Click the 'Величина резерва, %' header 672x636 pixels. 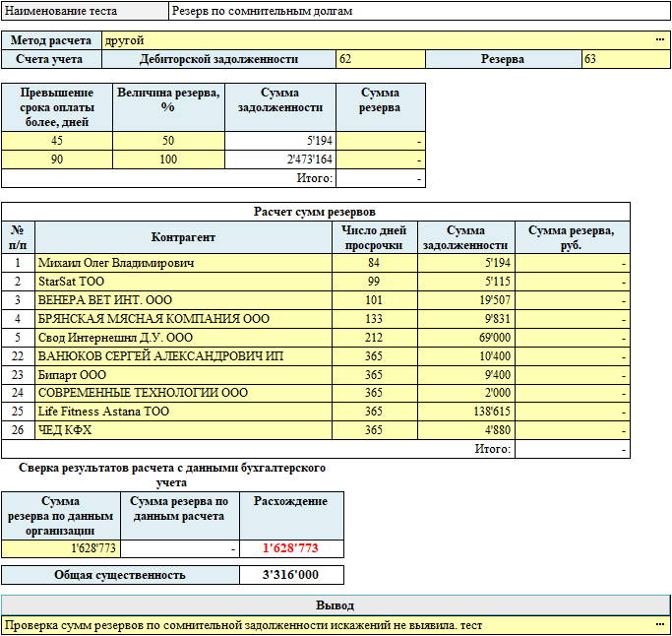[x=168, y=107]
